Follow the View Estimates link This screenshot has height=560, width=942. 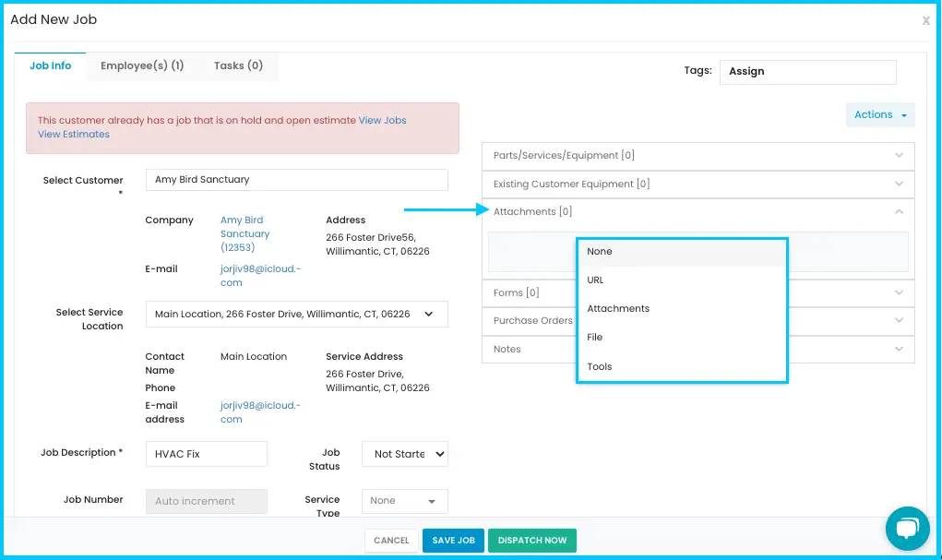click(x=74, y=134)
